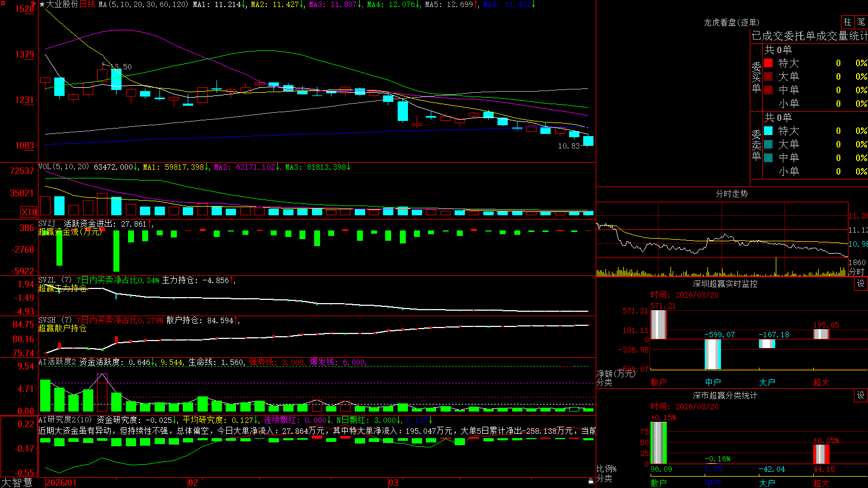Viewport: 868px width, 488px height.
Task: Click the 超赢主力持仓 label
Action: (62, 288)
